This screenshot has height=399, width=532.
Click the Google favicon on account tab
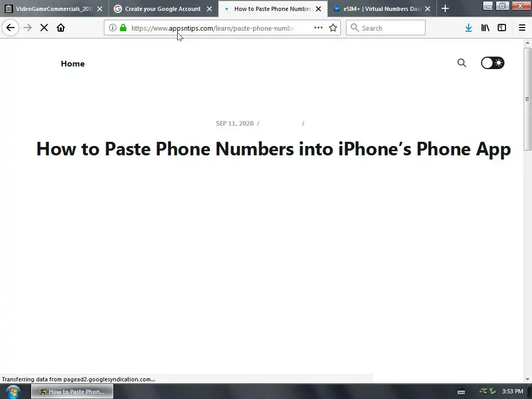[x=118, y=9]
